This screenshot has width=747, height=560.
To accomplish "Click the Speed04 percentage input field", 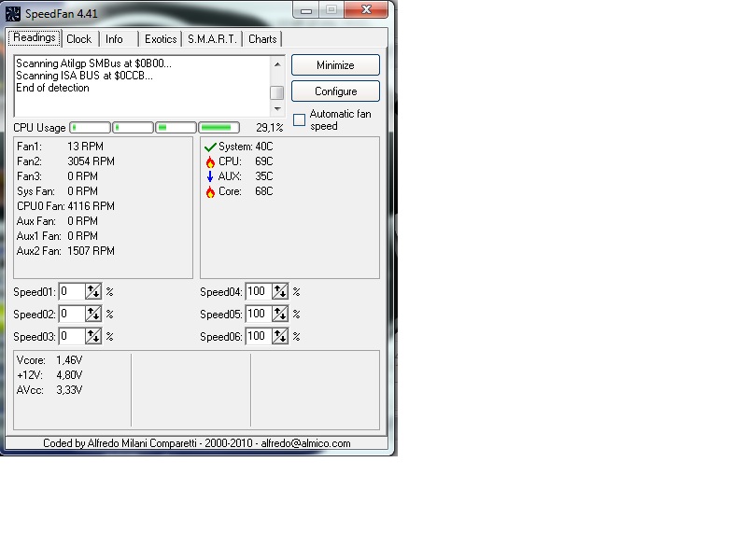I will click(259, 291).
